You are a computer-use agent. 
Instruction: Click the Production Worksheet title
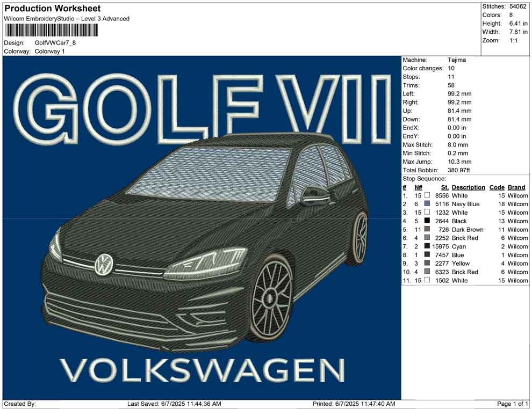(53, 9)
